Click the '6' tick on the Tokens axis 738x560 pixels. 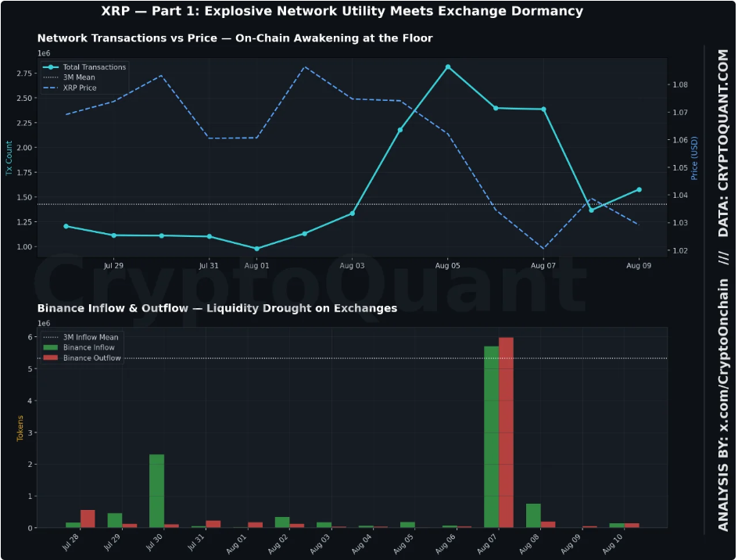tap(30, 337)
